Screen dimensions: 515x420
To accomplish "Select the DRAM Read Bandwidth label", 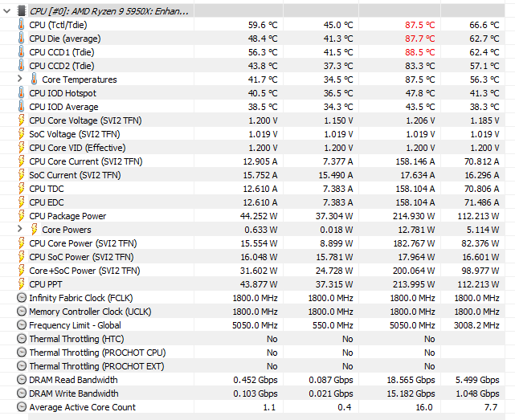I will 73,380.
